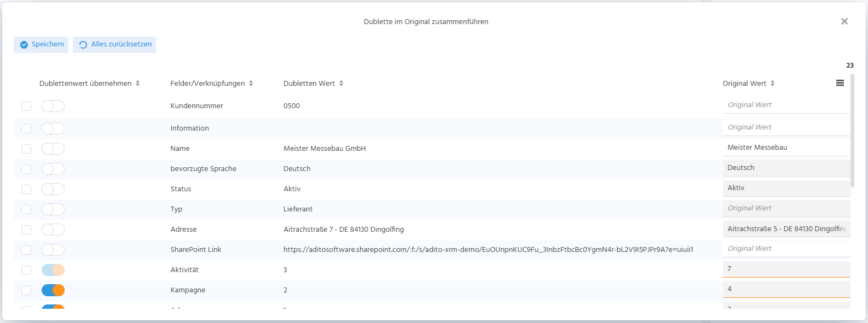The height and width of the screenshot is (323, 868).
Task: Click the Deutsch original value field
Action: click(786, 168)
